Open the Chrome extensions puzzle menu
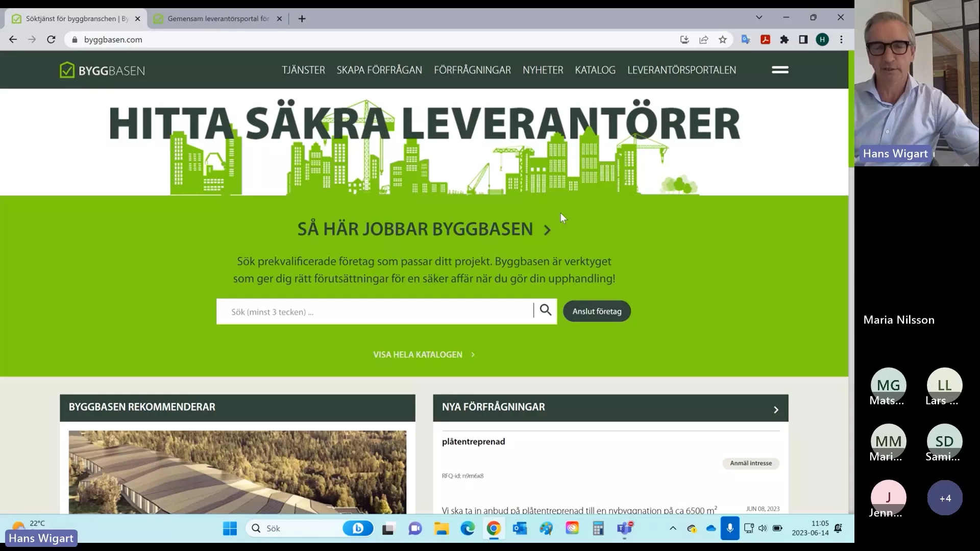Viewport: 980px width, 551px height. 785,39
